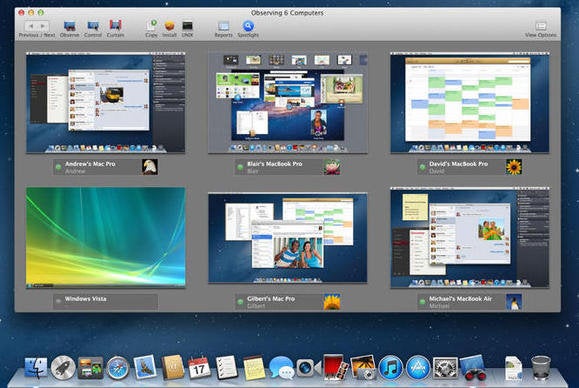Click status indicator beside Windows Vista

pyautogui.click(x=58, y=302)
